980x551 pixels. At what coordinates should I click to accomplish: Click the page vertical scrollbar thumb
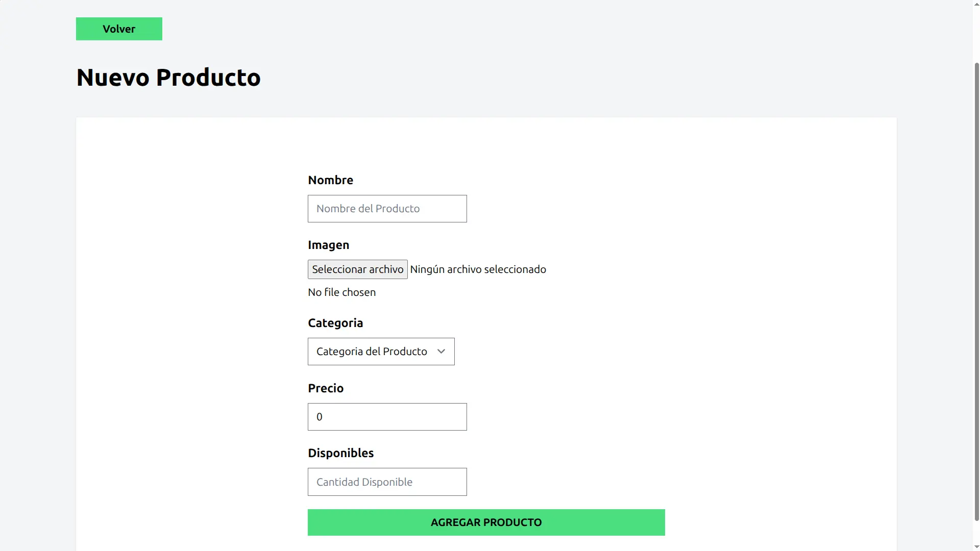click(x=976, y=291)
